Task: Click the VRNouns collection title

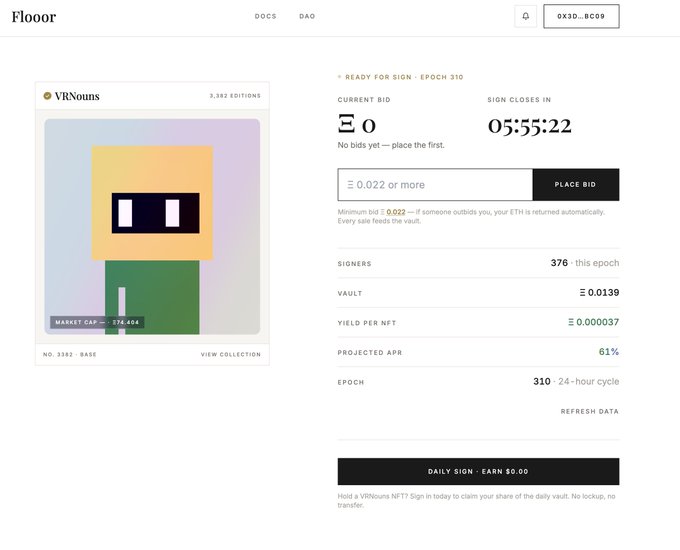Action: click(x=77, y=96)
